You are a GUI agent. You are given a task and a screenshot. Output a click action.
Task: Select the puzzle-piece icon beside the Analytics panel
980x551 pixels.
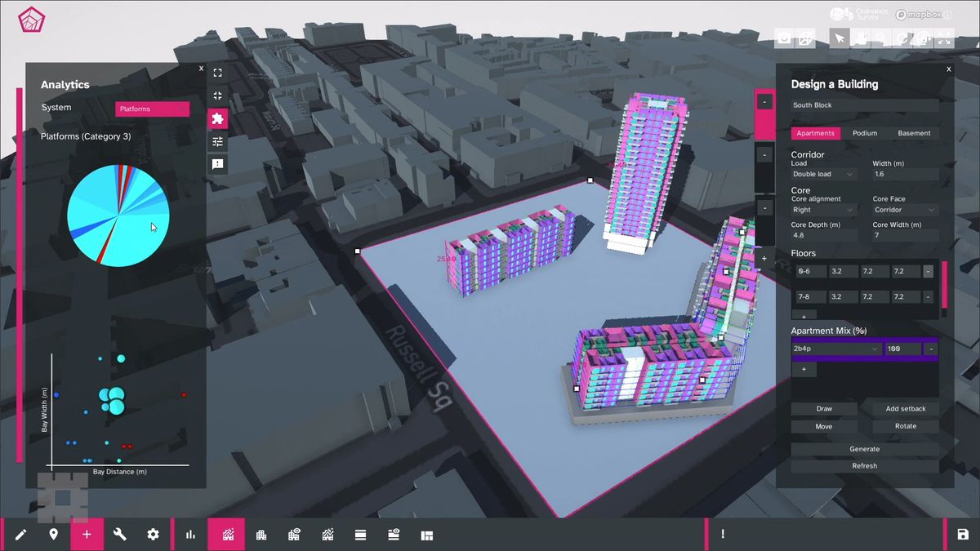(217, 118)
